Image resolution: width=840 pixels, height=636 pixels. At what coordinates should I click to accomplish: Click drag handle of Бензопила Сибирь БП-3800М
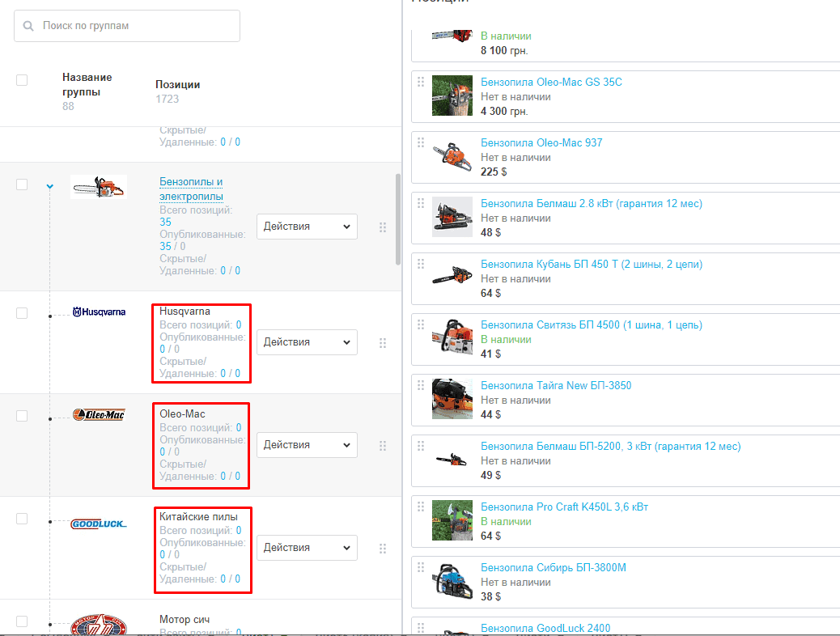coord(421,566)
